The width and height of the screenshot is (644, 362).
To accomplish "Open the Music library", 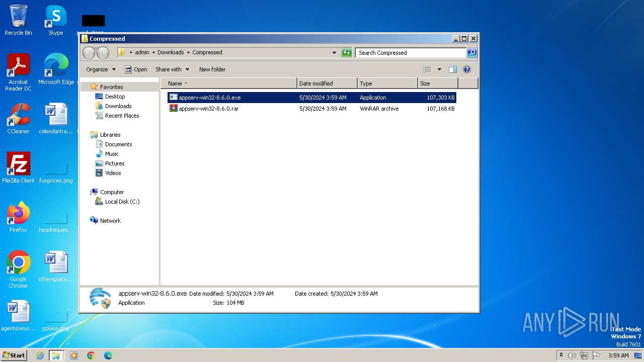I will 112,154.
